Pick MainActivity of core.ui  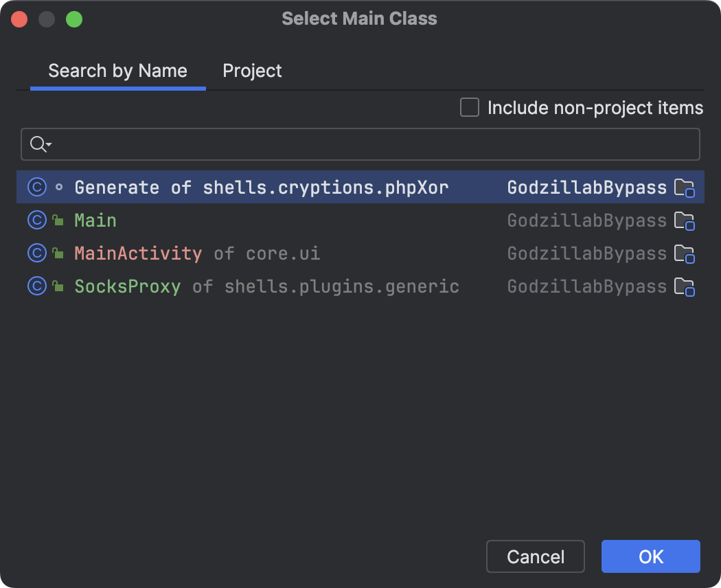tap(197, 253)
